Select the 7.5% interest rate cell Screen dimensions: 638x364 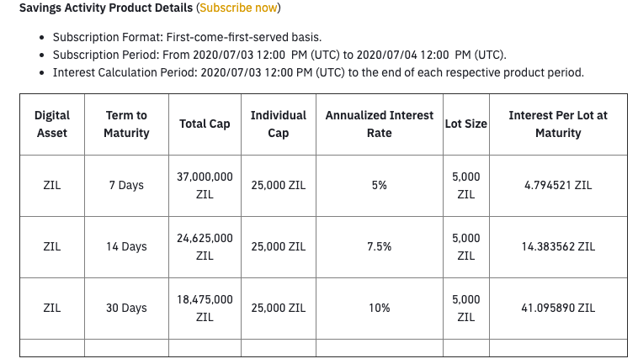[380, 247]
